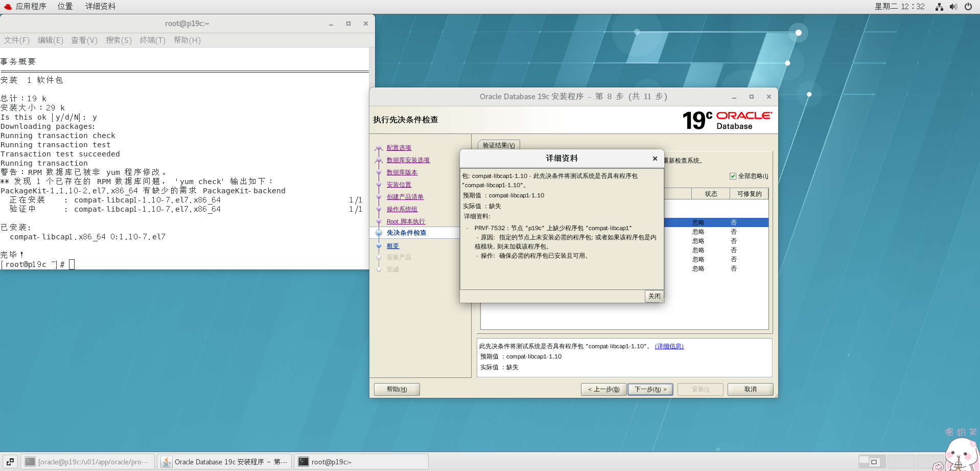Screen dimensions: 980x471
Task: Click the volume speaker icon
Action: click(x=953, y=7)
